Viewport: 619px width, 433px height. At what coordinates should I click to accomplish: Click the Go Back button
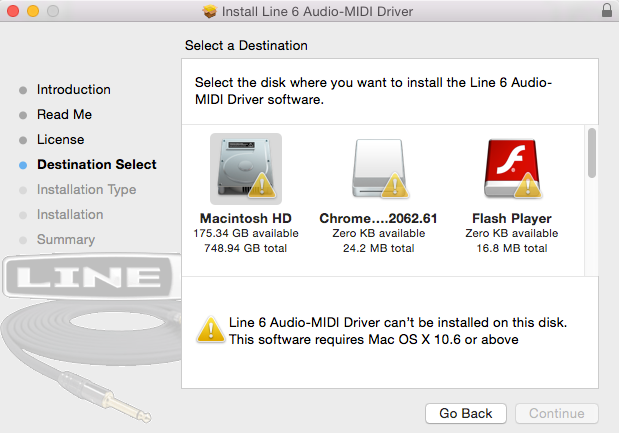[466, 413]
